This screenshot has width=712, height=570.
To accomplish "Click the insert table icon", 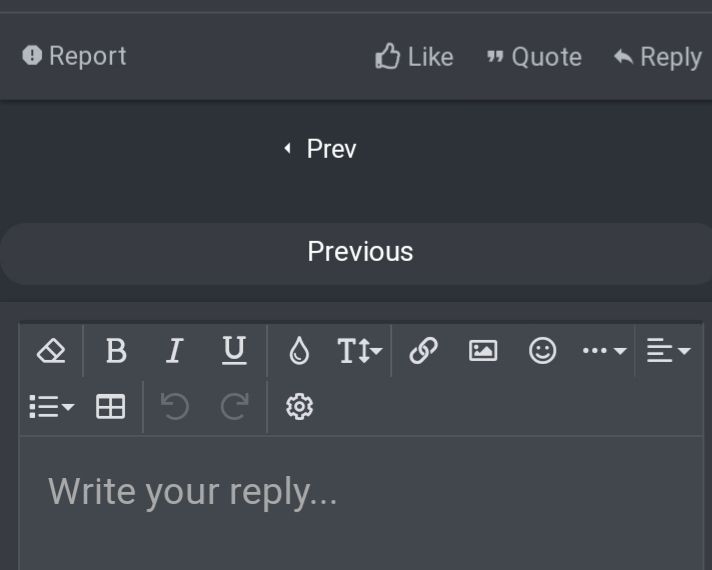I will tap(110, 407).
